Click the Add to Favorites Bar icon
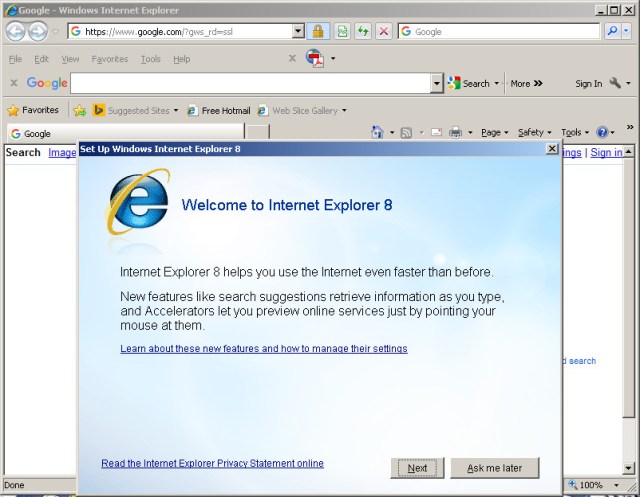Viewport: 640px width, 497px height. point(80,110)
